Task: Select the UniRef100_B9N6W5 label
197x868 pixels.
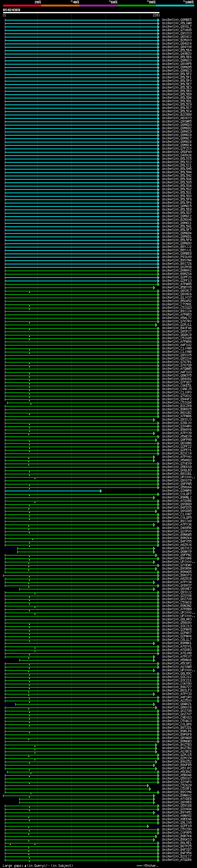Action: 177,535
